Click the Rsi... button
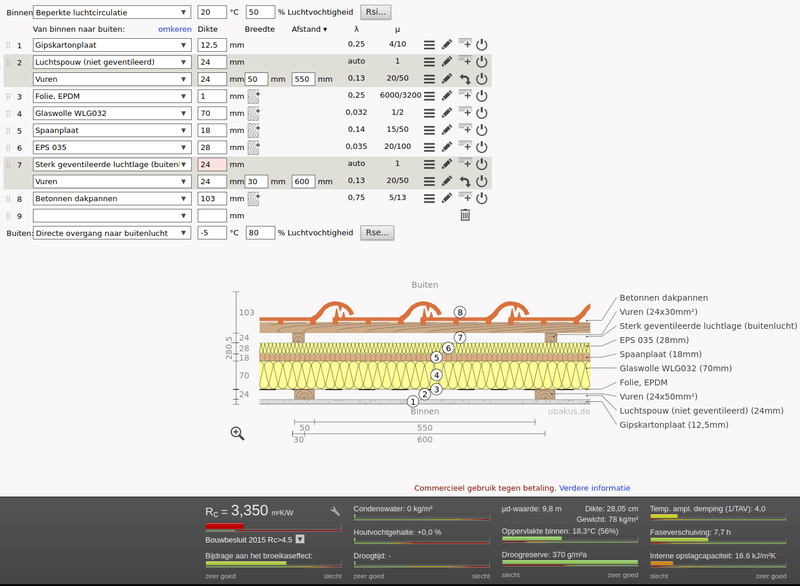The width and height of the screenshot is (800, 586). [375, 12]
